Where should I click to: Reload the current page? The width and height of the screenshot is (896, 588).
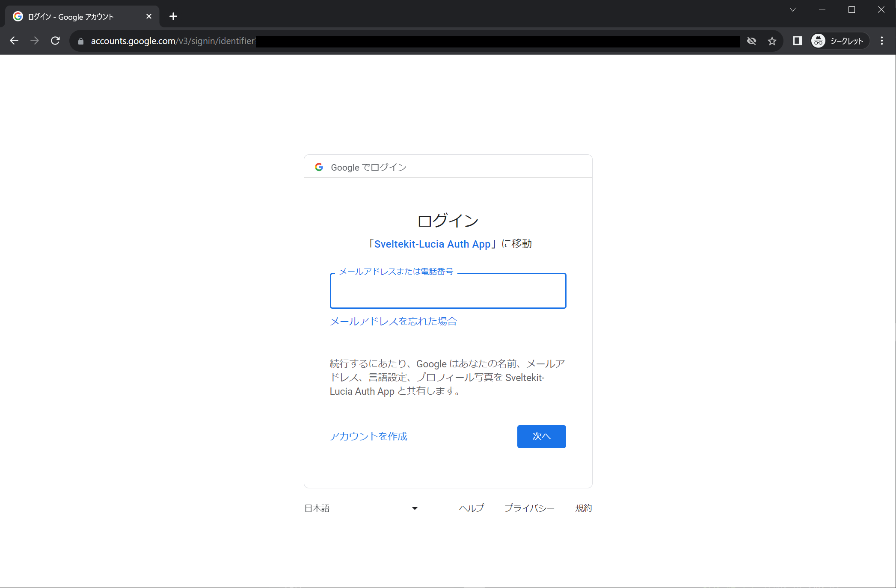(x=55, y=41)
